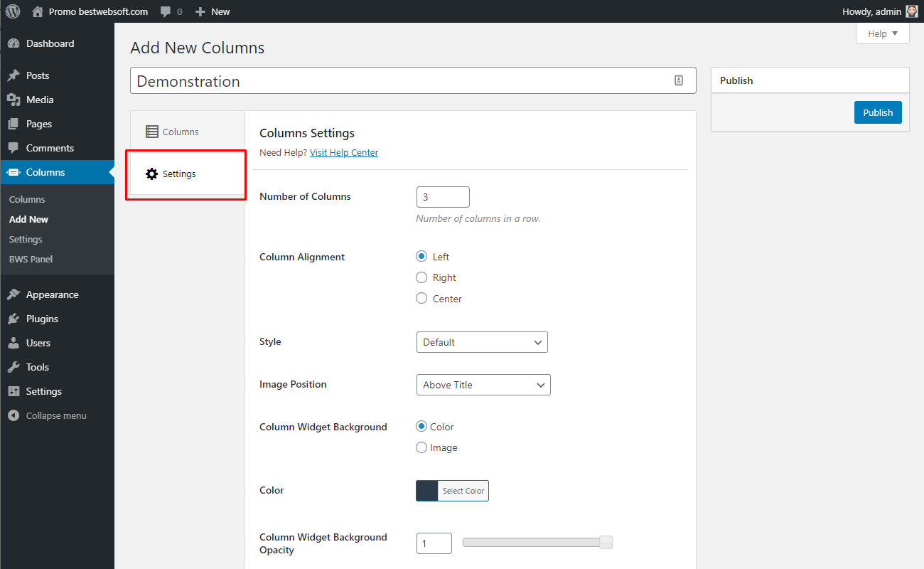Screen dimensions: 924x569
Task: Click the Pages icon in sidebar
Action: point(14,124)
